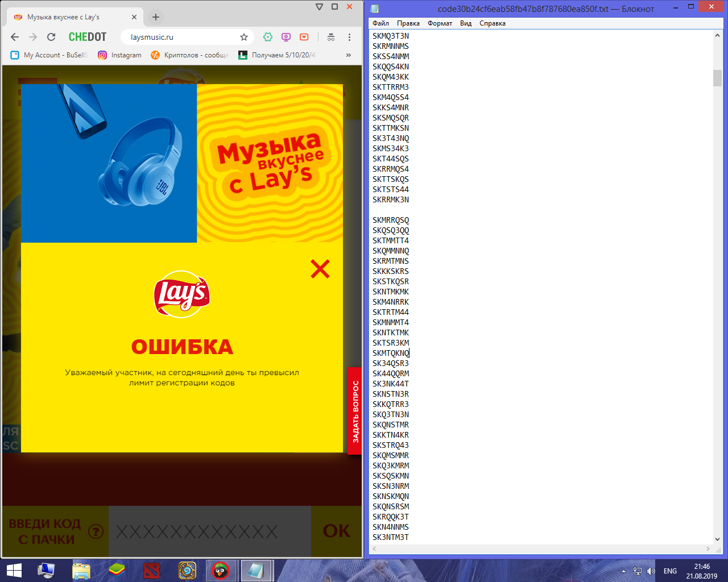Submit the code with OK button
Viewport: 728px width, 582px height.
coord(336,531)
